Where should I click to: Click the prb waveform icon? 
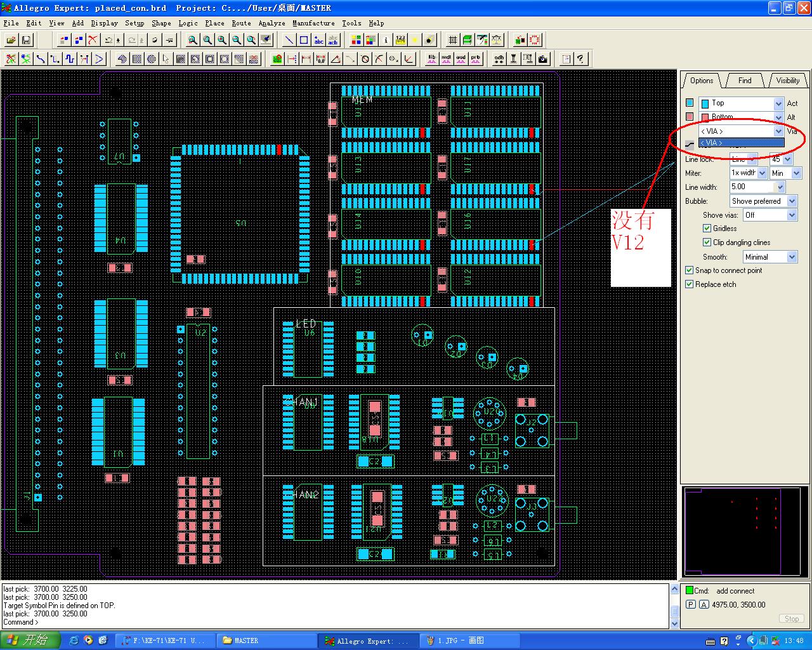pyautogui.click(x=476, y=59)
